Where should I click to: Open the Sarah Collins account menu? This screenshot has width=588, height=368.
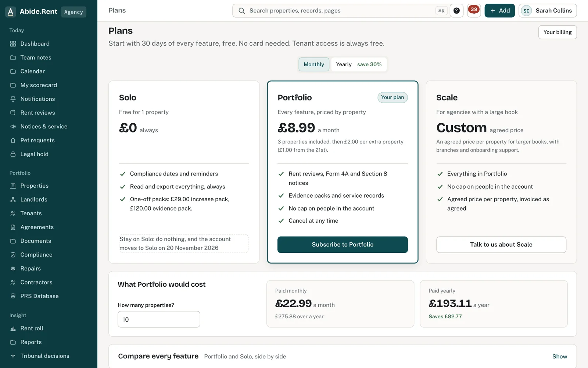tap(548, 11)
